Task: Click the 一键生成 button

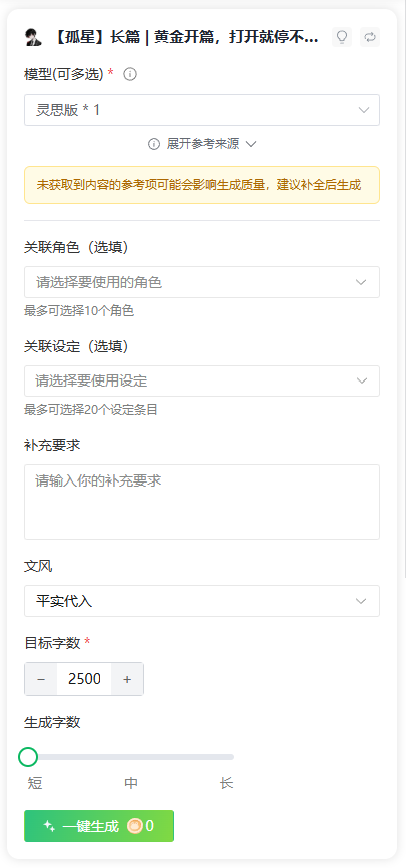Action: point(99,826)
